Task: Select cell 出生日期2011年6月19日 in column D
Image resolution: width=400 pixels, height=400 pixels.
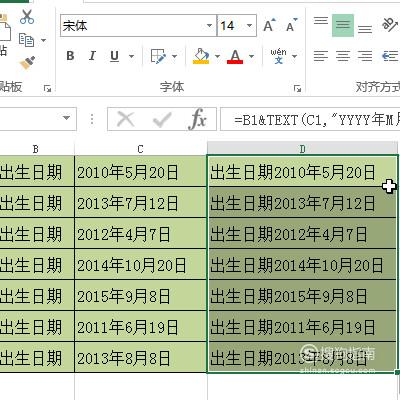Action: [302, 326]
